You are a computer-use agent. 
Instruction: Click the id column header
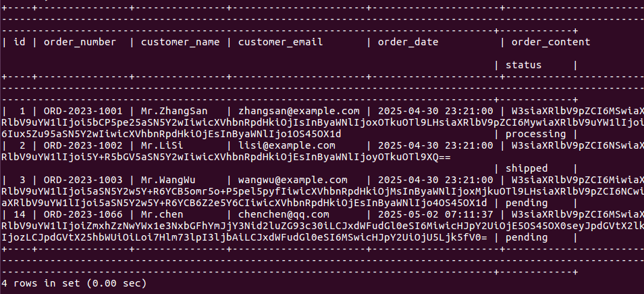(x=20, y=42)
